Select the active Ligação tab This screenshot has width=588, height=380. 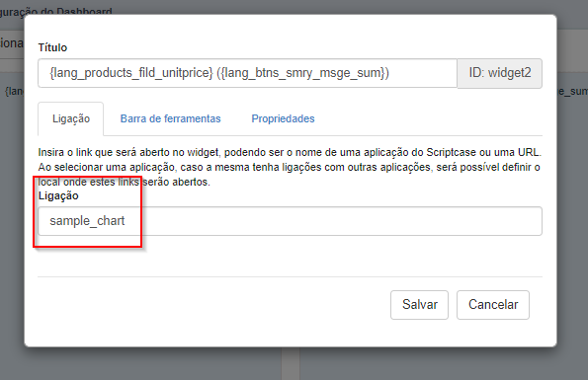pos(71,118)
